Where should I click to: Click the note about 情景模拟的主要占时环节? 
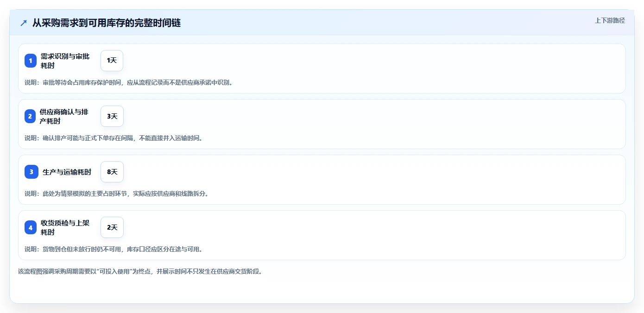point(116,194)
